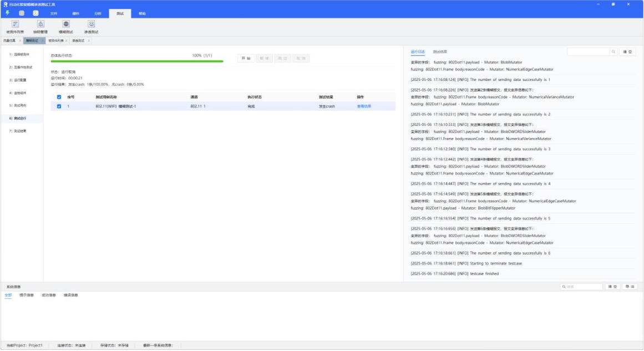Close the 渗透测试 document tab
Image resolution: width=644 pixels, height=351 pixels.
(x=89, y=40)
